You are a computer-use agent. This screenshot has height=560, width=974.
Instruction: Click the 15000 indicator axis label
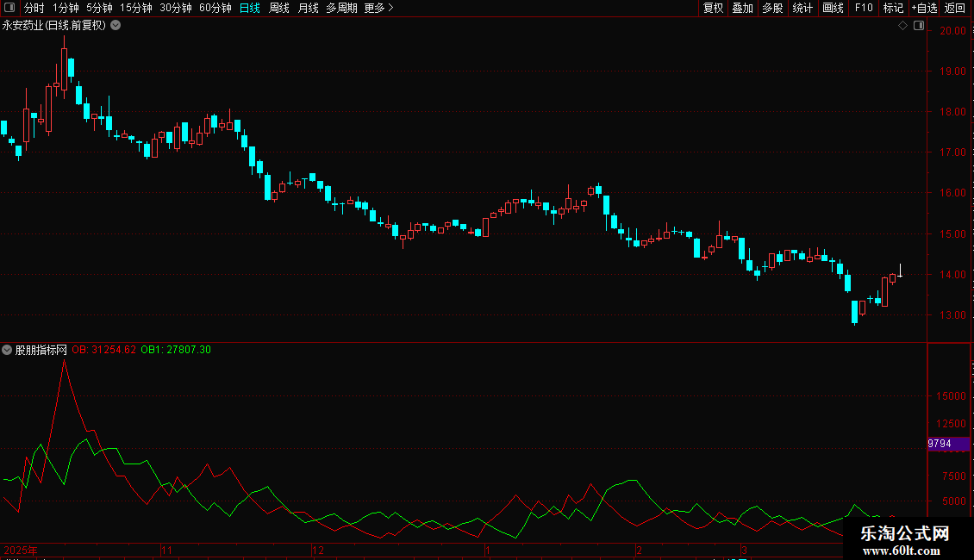(x=951, y=396)
